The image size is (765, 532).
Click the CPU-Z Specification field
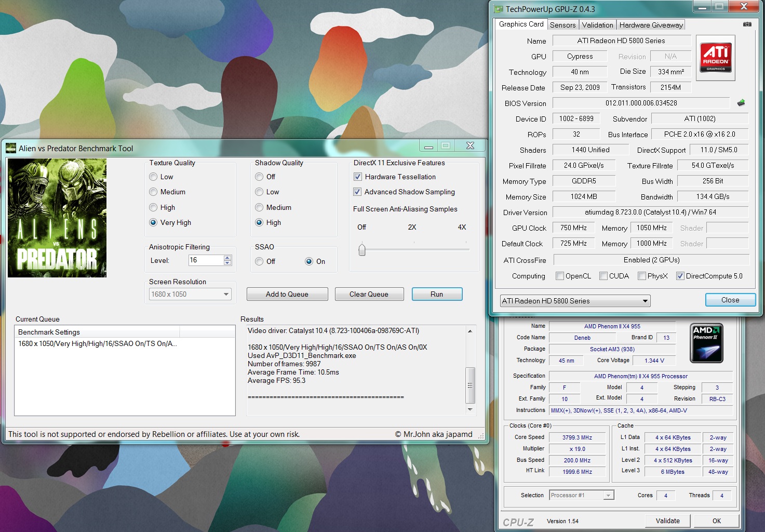pyautogui.click(x=641, y=377)
